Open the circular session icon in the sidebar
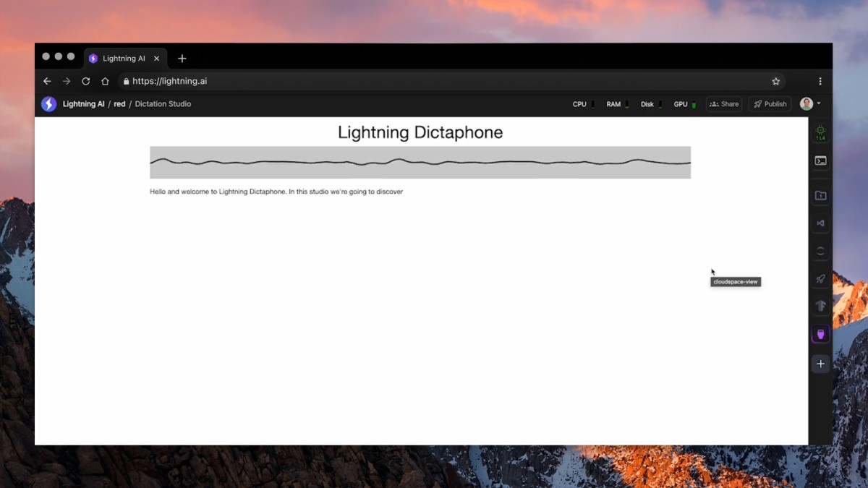This screenshot has height=488, width=868. point(820,251)
